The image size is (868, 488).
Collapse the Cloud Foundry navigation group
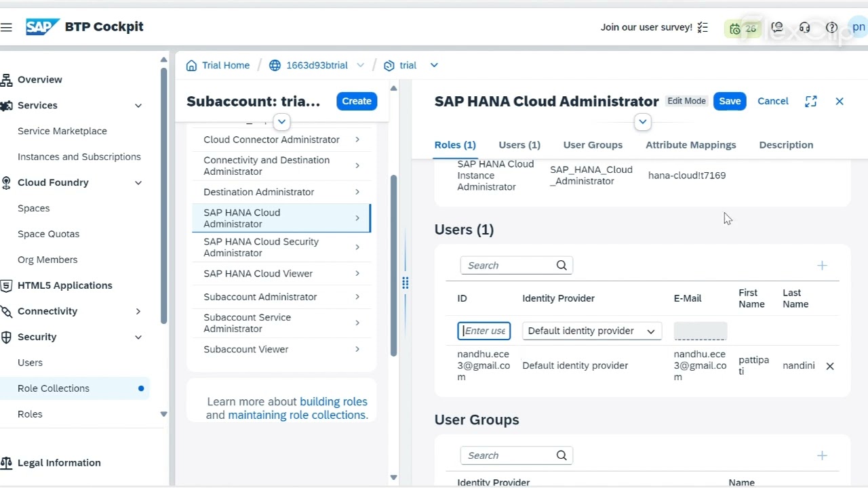(x=138, y=183)
